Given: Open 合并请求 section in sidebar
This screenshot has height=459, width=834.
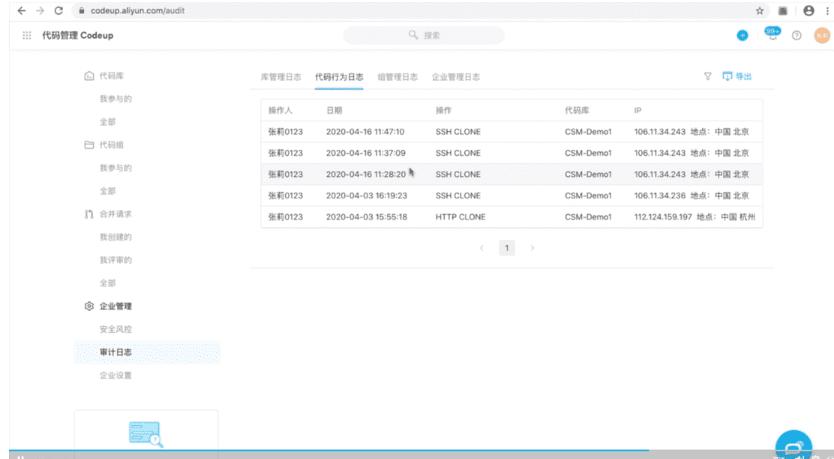Looking at the screenshot, I should pyautogui.click(x=115, y=214).
